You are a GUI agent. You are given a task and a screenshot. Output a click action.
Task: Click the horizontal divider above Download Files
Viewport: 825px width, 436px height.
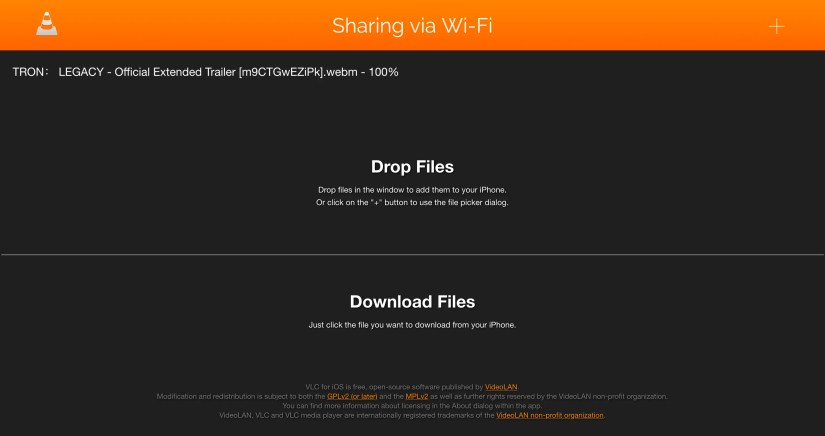tap(412, 255)
